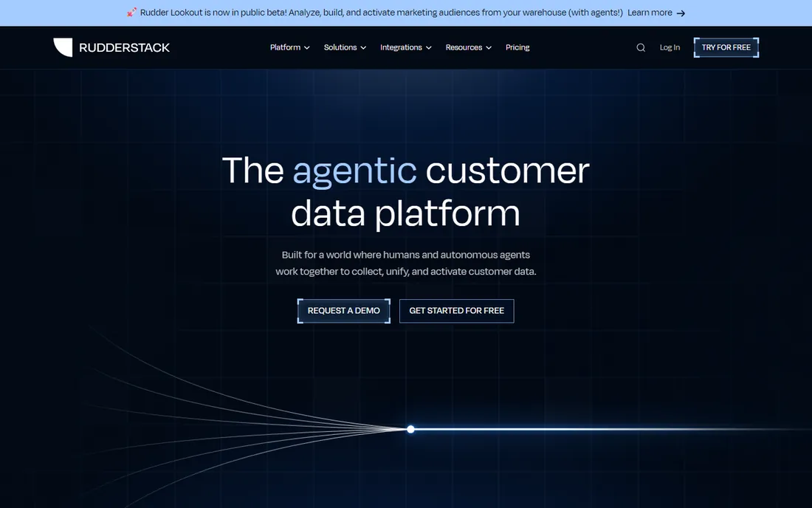Expand the Integrations dropdown chevron

(x=429, y=48)
